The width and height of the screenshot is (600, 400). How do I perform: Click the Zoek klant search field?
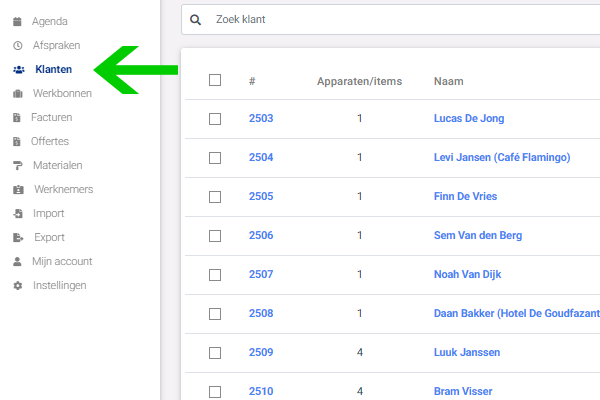point(400,19)
